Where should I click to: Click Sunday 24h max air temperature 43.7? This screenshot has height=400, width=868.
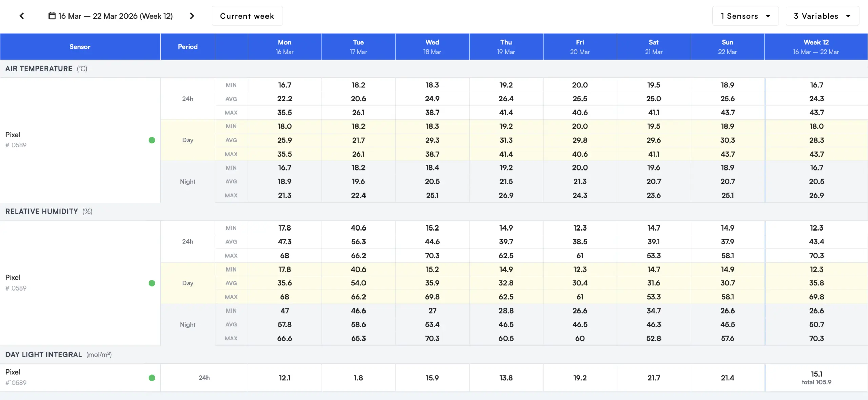728,113
